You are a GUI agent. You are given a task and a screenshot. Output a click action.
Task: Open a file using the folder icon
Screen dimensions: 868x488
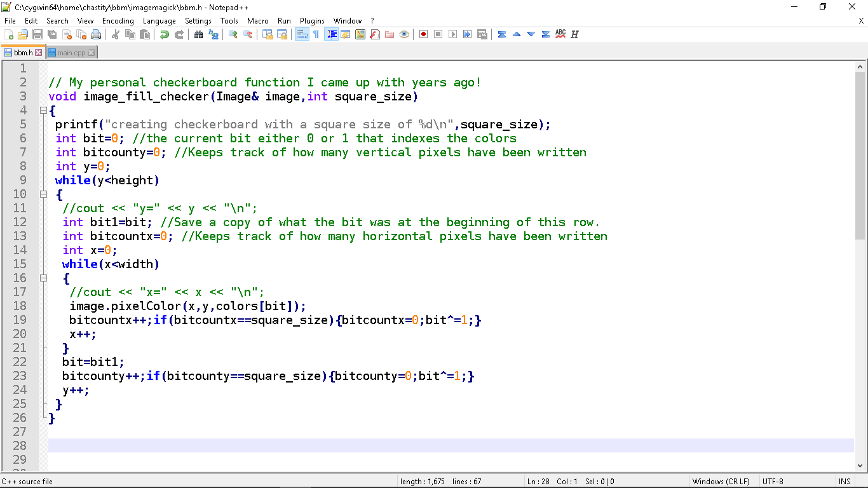(23, 34)
